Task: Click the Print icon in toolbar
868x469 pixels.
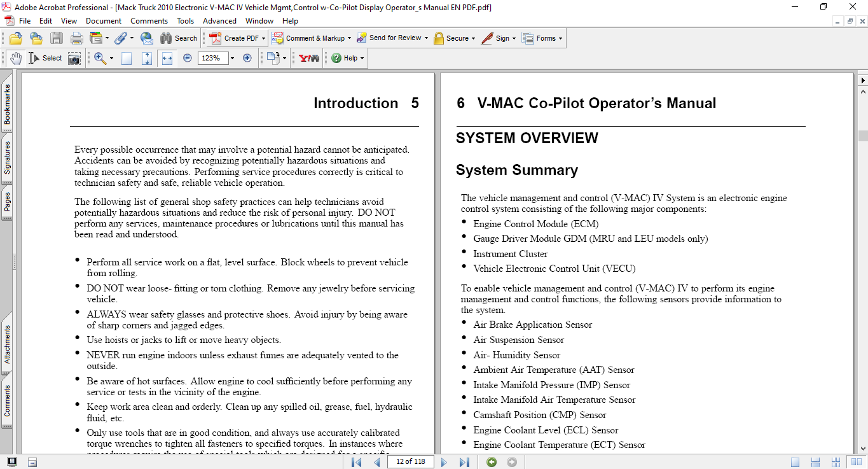Action: (76, 38)
